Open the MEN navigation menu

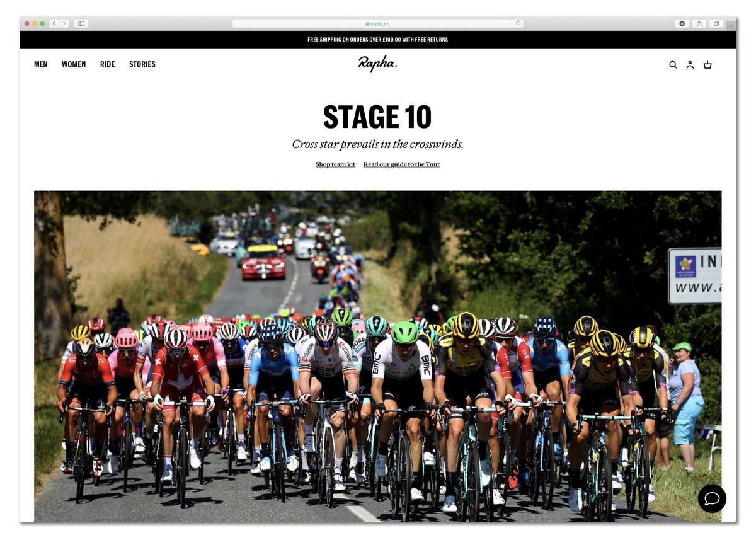41,64
